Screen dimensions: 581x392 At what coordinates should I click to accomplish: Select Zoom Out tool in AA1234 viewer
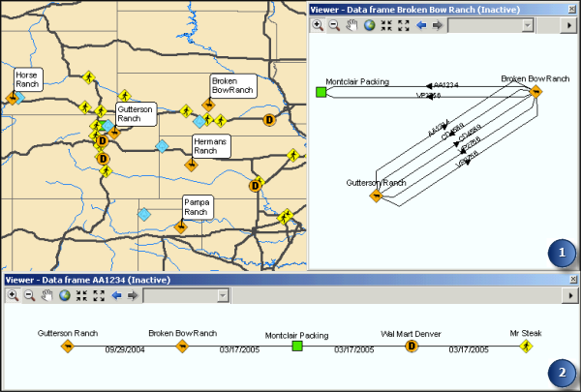pos(29,295)
